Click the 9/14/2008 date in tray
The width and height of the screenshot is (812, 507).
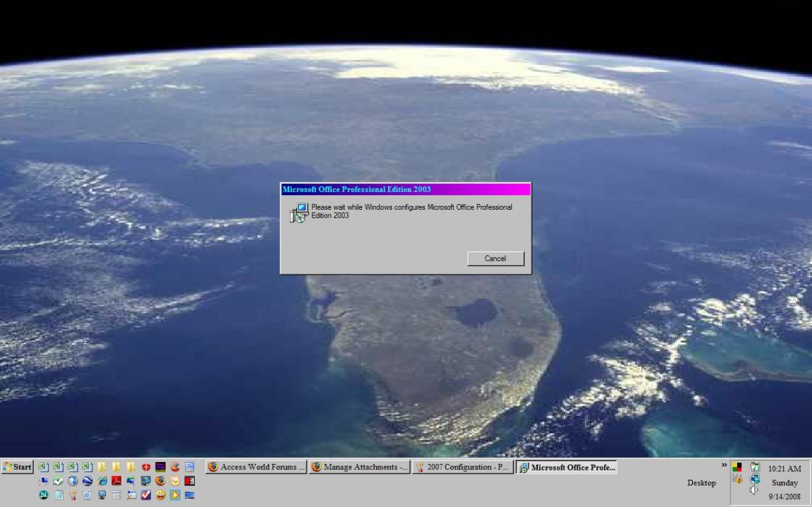(784, 496)
